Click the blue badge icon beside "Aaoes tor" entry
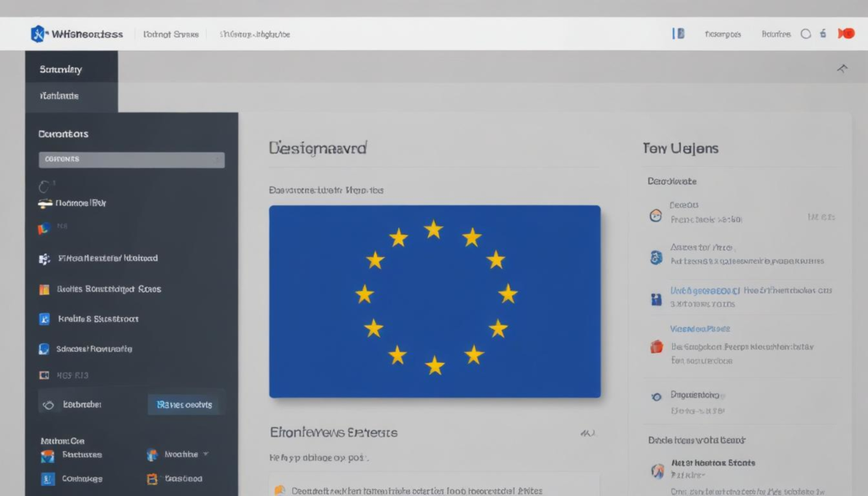Viewport: 868px width, 496px height. (x=656, y=258)
